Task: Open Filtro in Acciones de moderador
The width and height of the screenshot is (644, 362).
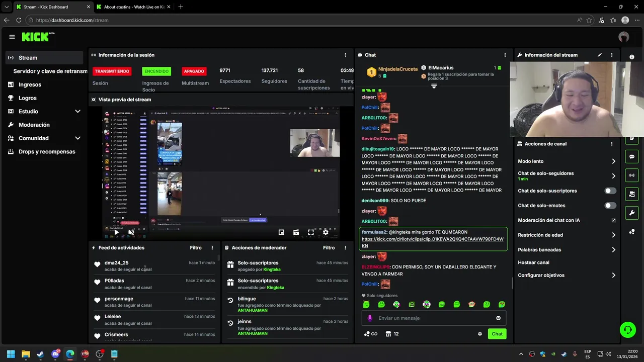Action: (x=329, y=247)
